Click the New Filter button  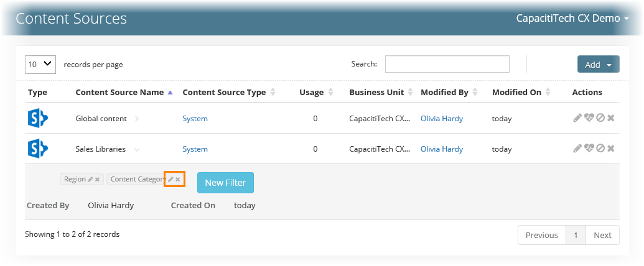(x=225, y=183)
